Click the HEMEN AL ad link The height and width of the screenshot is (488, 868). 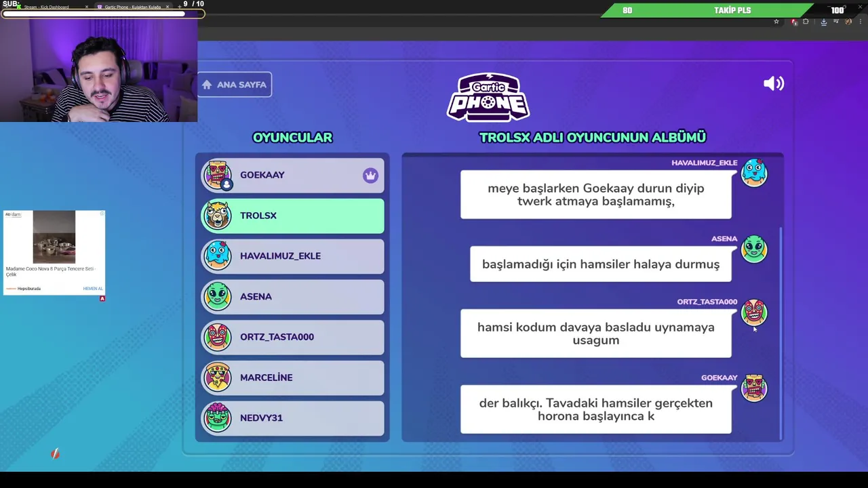[x=93, y=289]
